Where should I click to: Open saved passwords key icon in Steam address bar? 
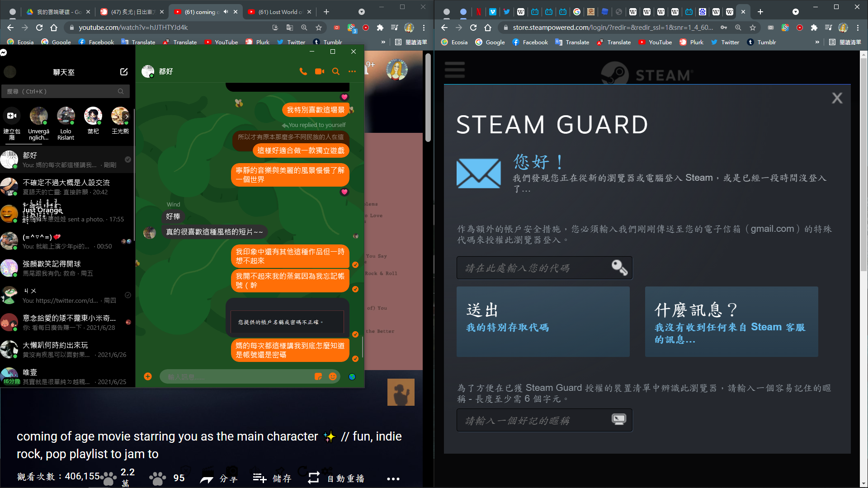[724, 28]
